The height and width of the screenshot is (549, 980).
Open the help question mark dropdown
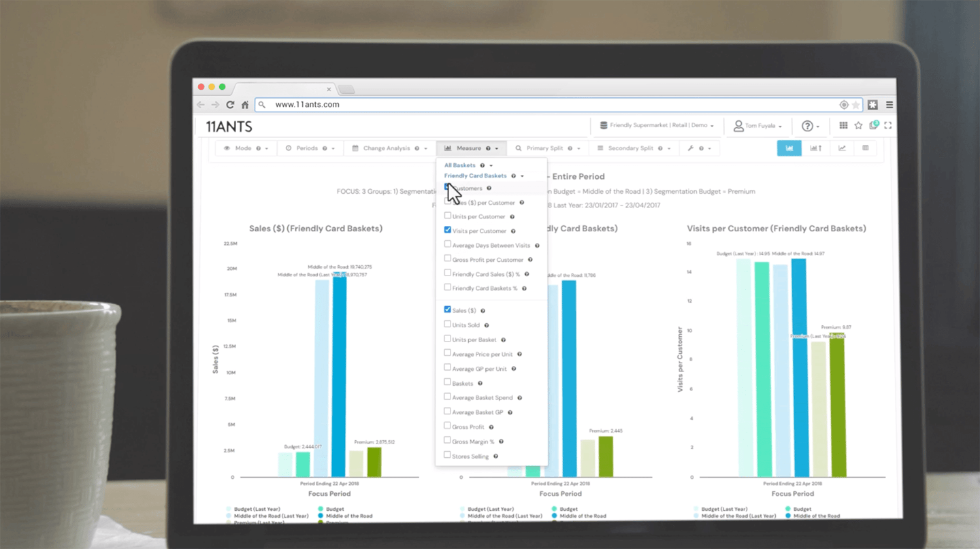click(x=811, y=126)
